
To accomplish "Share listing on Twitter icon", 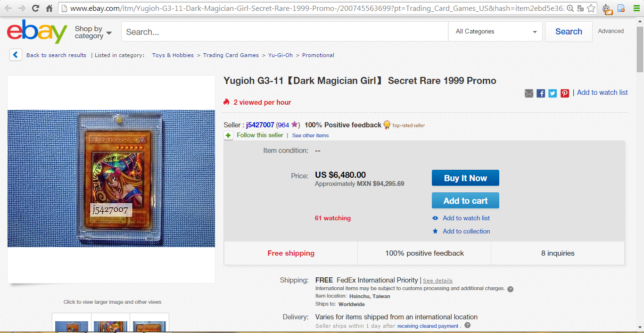I will click(553, 93).
